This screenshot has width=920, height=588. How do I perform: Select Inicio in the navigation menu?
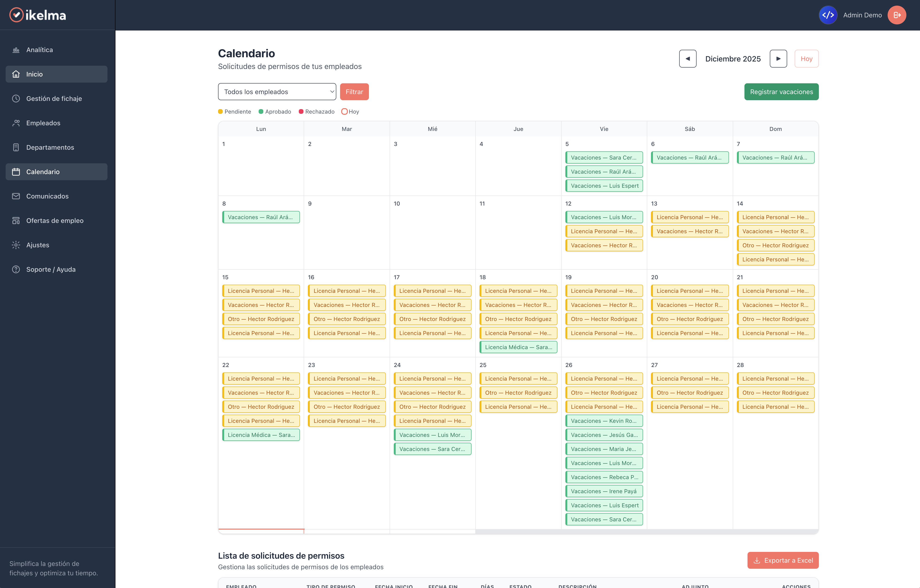(34, 74)
